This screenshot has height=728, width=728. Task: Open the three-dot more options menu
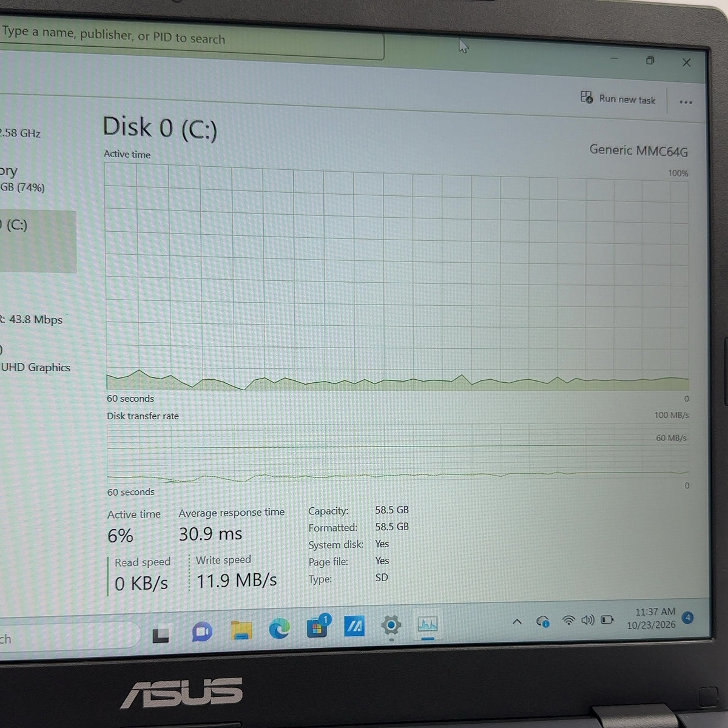(x=686, y=102)
